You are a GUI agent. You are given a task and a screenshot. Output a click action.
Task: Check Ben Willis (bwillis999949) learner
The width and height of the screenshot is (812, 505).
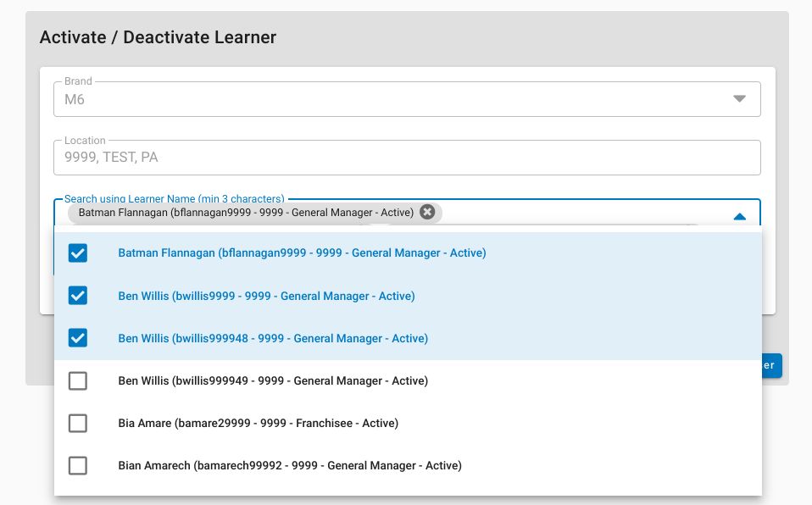tap(77, 380)
